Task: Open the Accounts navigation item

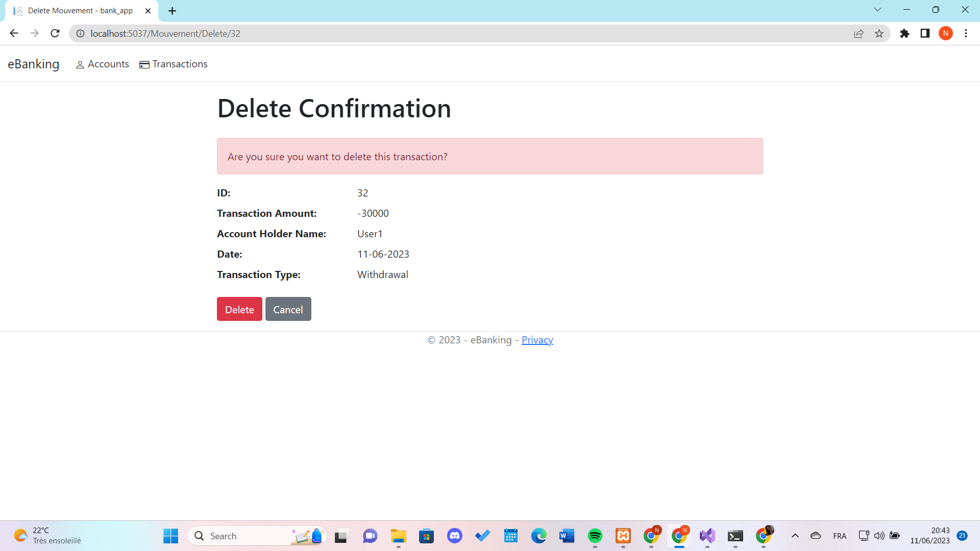Action: pyautogui.click(x=103, y=64)
